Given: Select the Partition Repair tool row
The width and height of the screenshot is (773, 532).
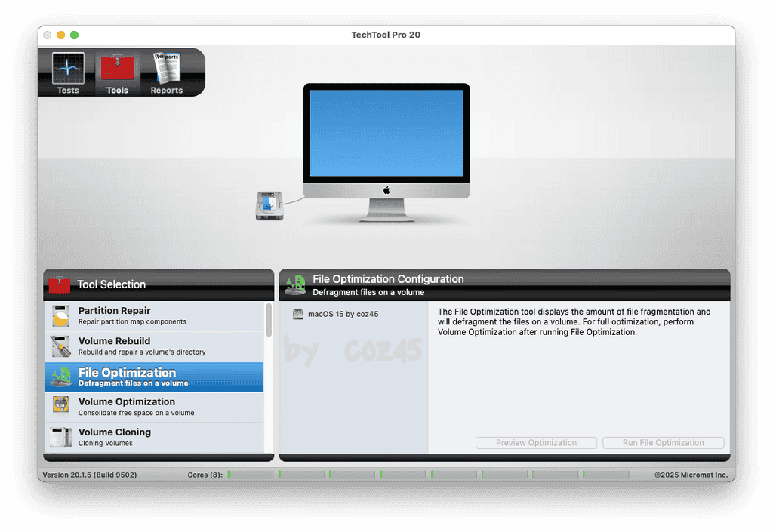Looking at the screenshot, I should tap(154, 316).
